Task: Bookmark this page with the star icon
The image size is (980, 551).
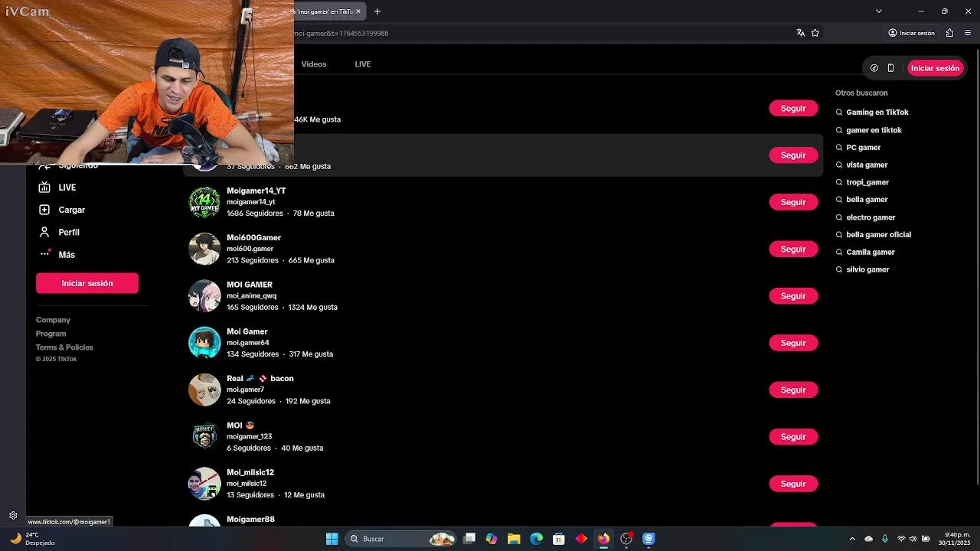Action: click(815, 33)
